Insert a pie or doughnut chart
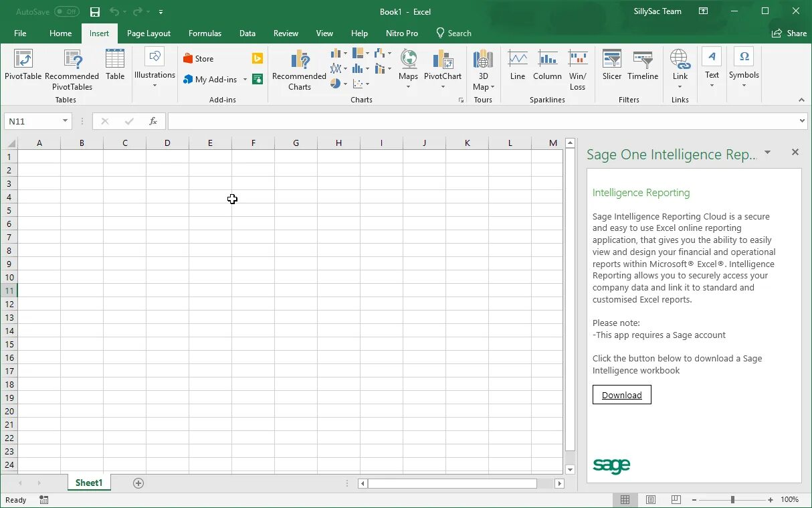This screenshot has height=508, width=812. 338,84
